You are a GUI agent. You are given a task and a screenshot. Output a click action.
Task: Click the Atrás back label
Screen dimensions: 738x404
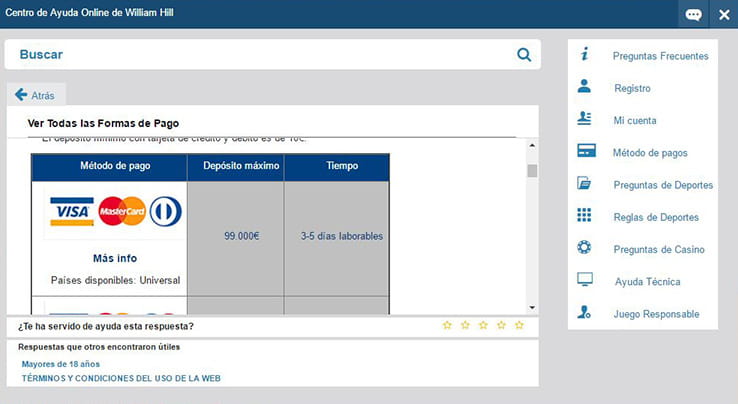(x=43, y=96)
